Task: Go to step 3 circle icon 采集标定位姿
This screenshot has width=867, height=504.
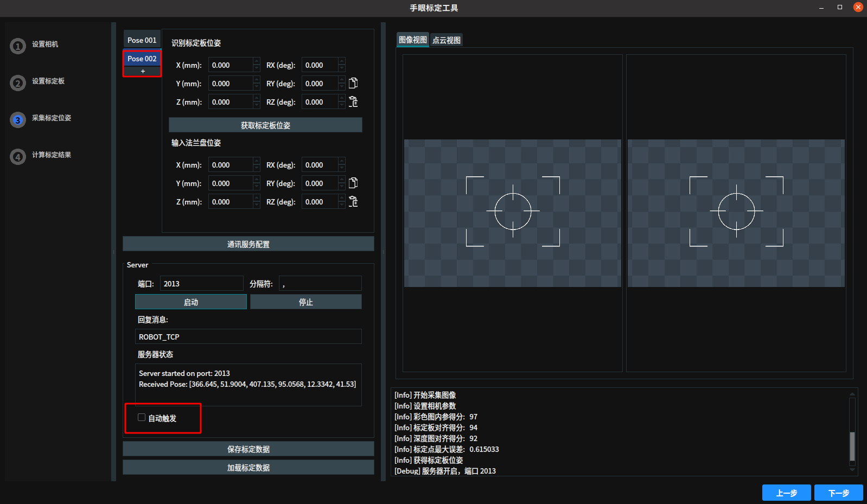Action: [x=18, y=120]
